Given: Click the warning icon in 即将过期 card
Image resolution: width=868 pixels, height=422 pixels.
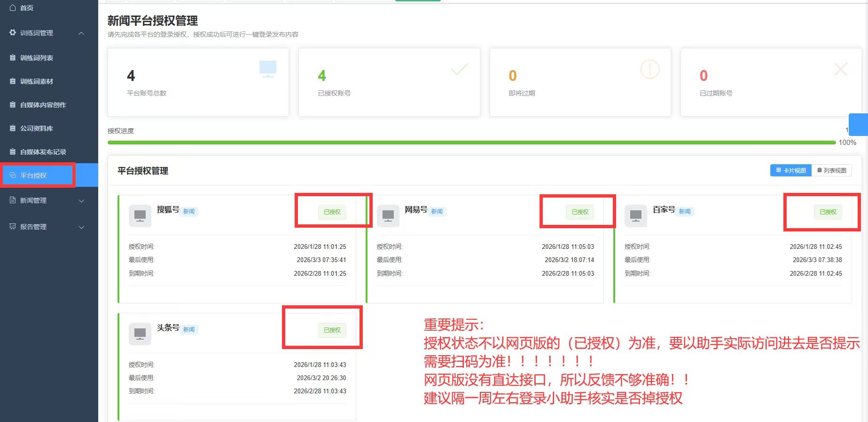Looking at the screenshot, I should (x=649, y=70).
